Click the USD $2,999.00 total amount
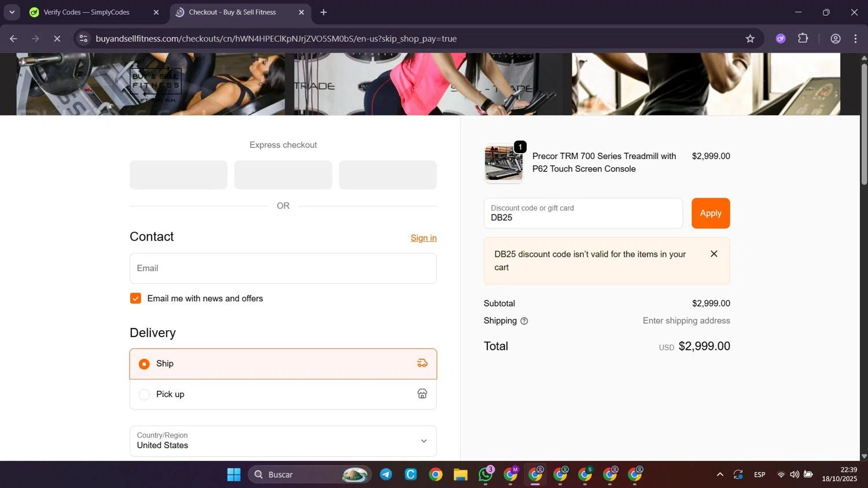Screen dimensions: 868x488 coord(694,346)
